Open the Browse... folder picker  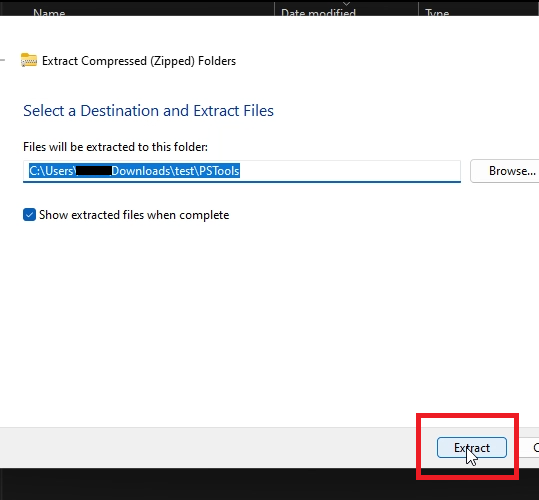click(504, 171)
